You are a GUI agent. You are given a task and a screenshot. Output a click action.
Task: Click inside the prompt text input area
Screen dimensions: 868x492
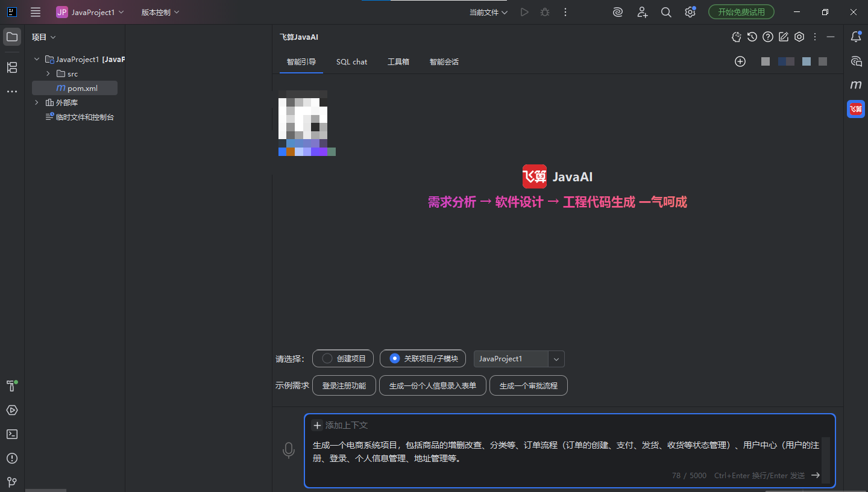[x=566, y=452]
